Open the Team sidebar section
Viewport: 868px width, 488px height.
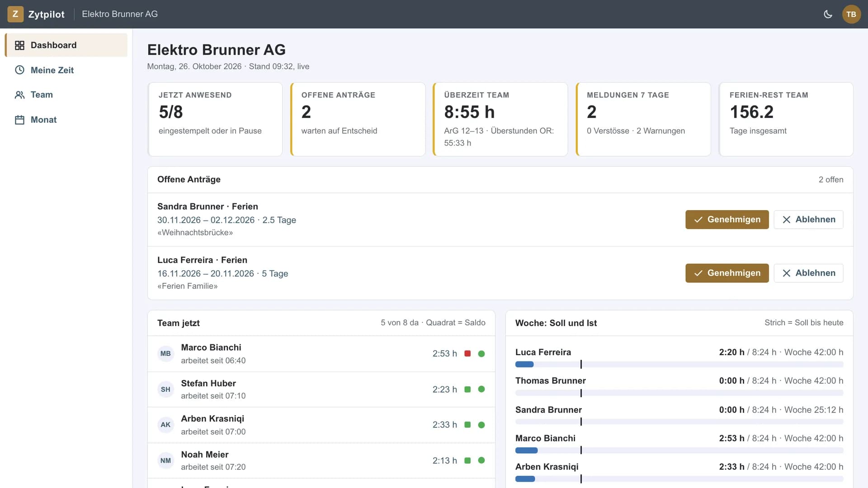click(66, 95)
